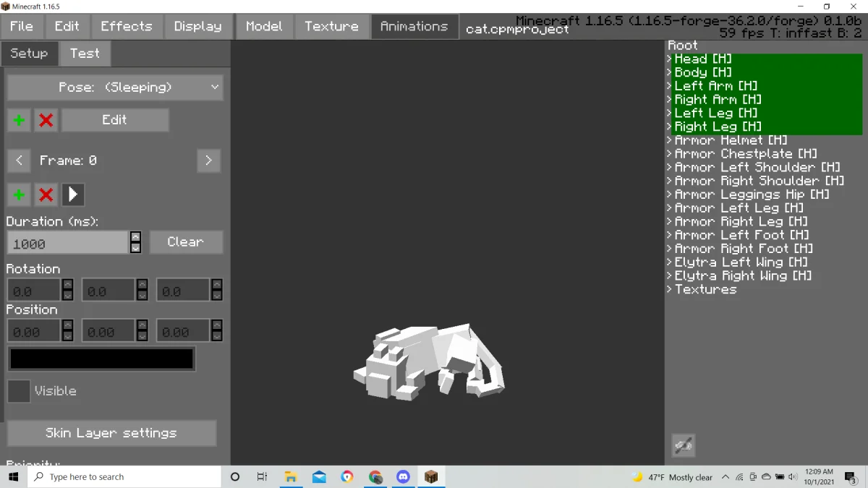Go to previous frame arrow
The height and width of the screenshot is (488, 868).
[19, 160]
